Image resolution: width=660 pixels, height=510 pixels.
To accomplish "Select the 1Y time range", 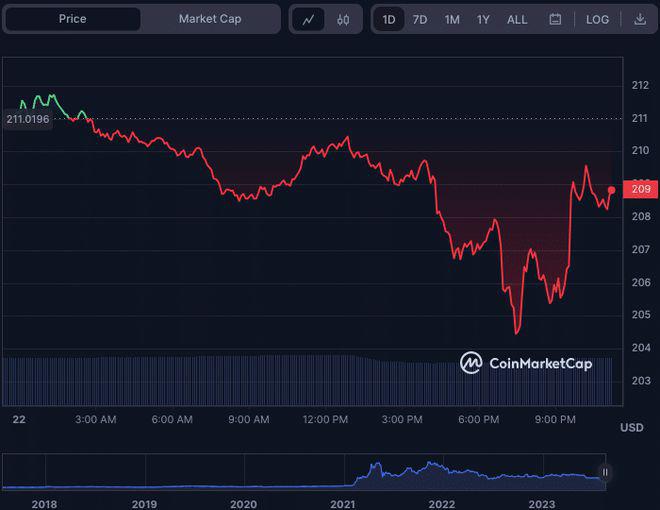I will pos(483,19).
